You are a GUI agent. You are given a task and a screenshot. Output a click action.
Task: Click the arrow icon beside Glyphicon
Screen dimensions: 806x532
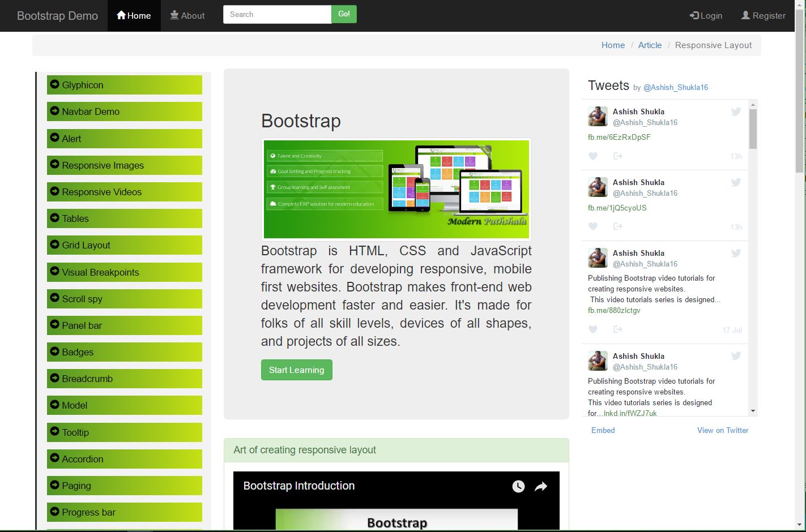(55, 84)
